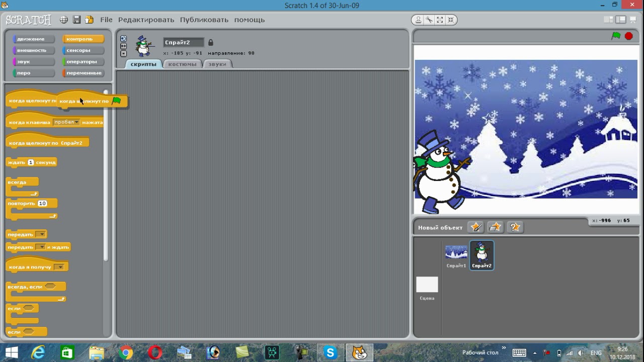This screenshot has width=644, height=362.
Task: Select the scissors delete tool
Action: pyautogui.click(x=429, y=20)
